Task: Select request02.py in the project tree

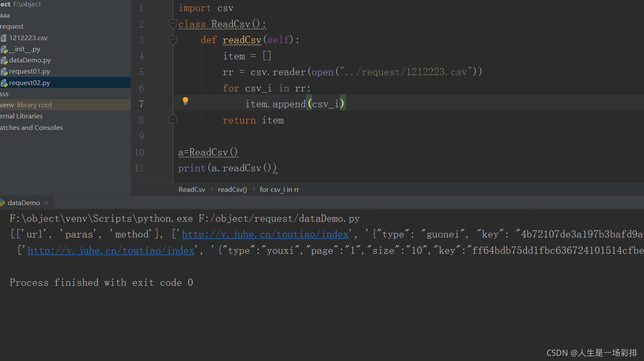Action: 29,83
